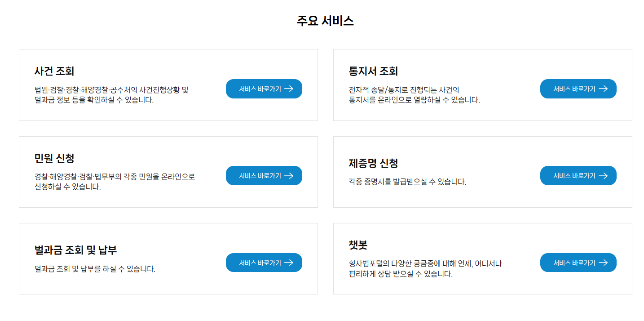This screenshot has height=321, width=644.
Task: Open the 챗봇 서비스 바로가기 button
Action: [x=578, y=262]
